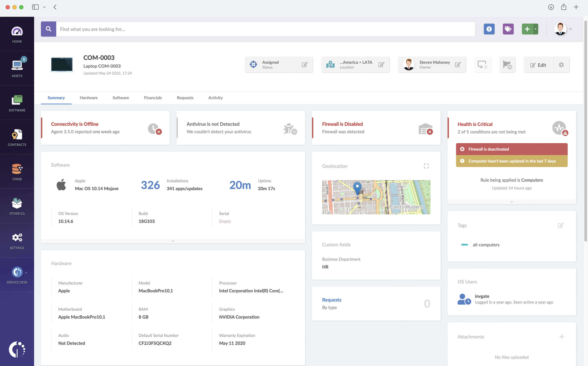The image size is (588, 366).
Task: Expand the Connectivity is Offline alert
Action: (104, 127)
